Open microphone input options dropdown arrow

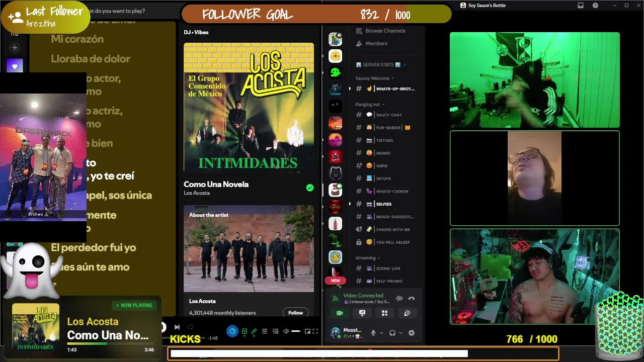[x=382, y=333]
